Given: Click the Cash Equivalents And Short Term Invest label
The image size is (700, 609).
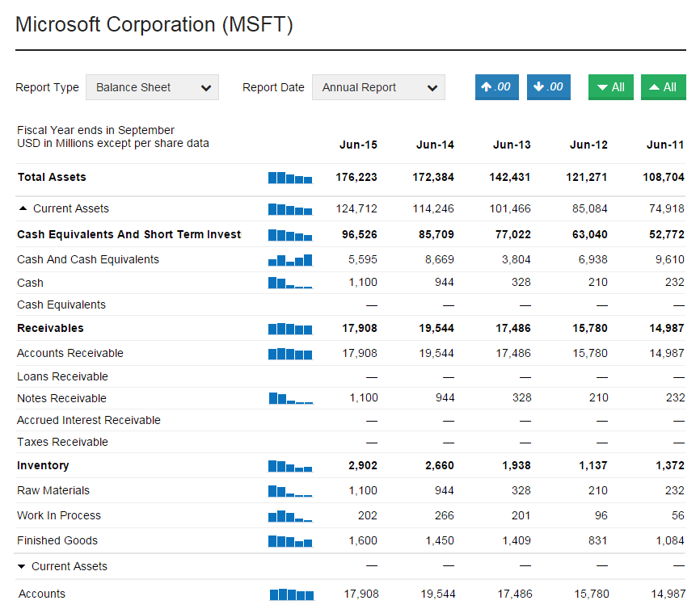Looking at the screenshot, I should tap(129, 235).
